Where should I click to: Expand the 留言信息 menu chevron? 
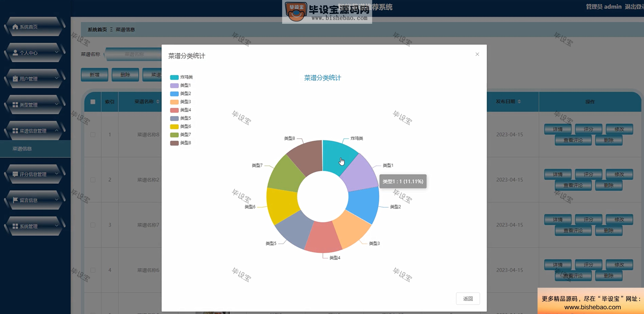tap(56, 200)
